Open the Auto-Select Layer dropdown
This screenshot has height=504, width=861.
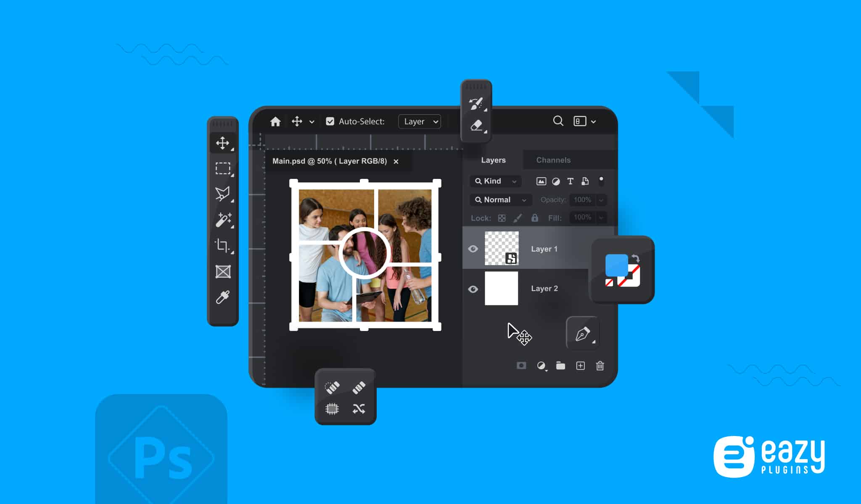click(420, 121)
